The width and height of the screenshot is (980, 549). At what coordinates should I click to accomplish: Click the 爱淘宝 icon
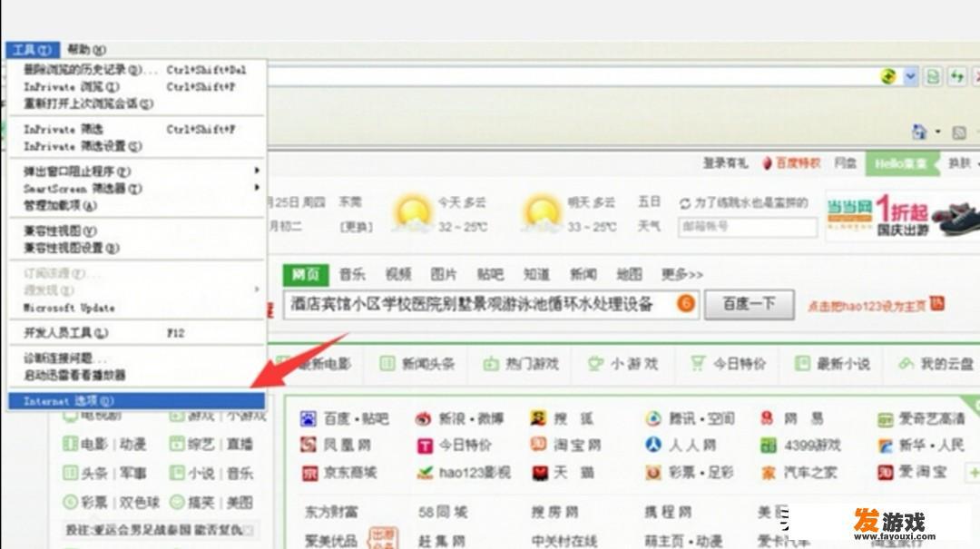pos(885,473)
